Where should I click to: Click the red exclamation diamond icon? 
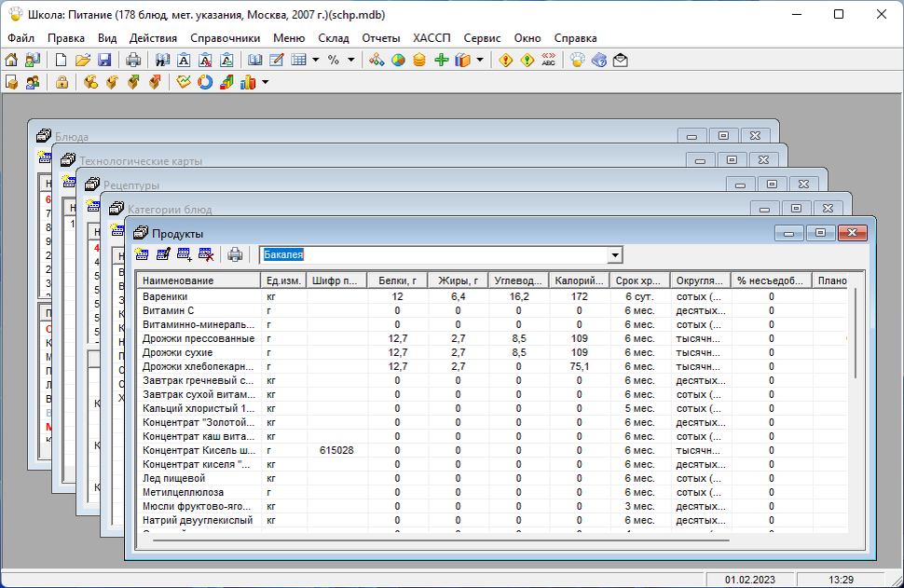[506, 60]
